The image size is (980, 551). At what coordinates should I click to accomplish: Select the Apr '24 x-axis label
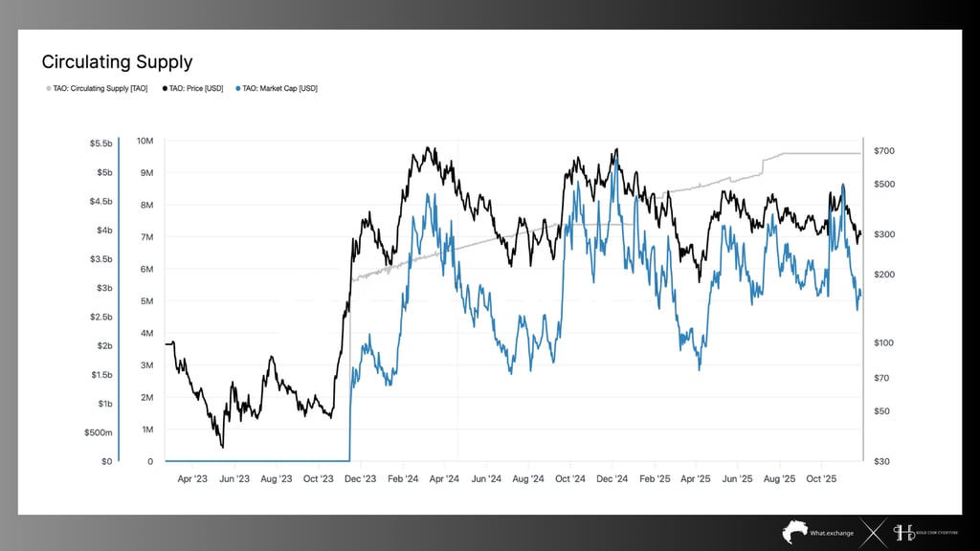(444, 478)
